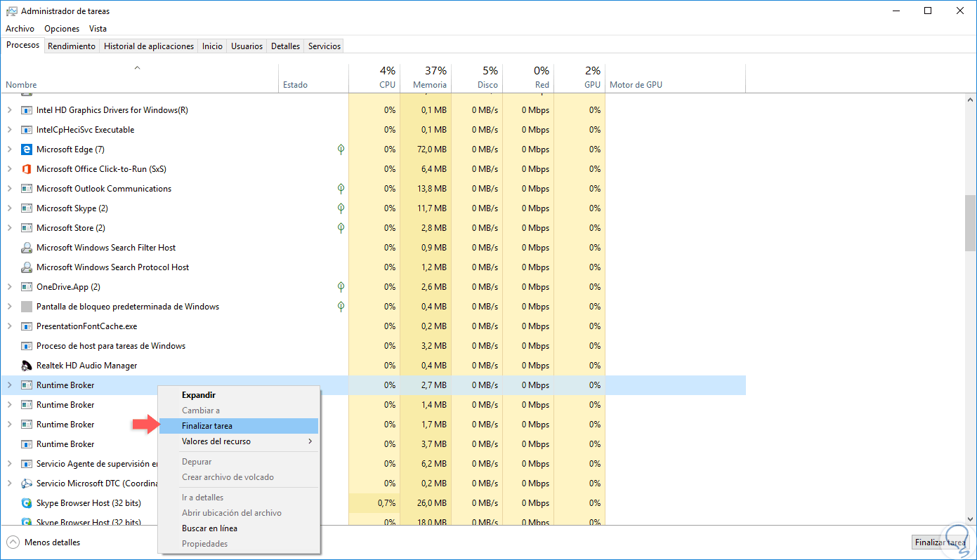Click the gray Pantalla de bloqueo icon
Screen dimensions: 977x560
coord(27,307)
